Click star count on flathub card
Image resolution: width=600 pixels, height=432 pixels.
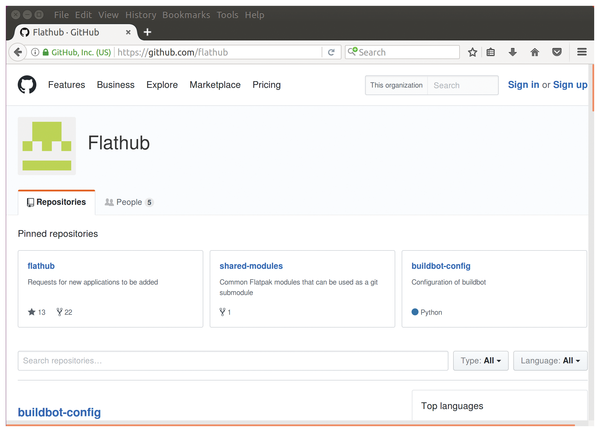pyautogui.click(x=37, y=312)
